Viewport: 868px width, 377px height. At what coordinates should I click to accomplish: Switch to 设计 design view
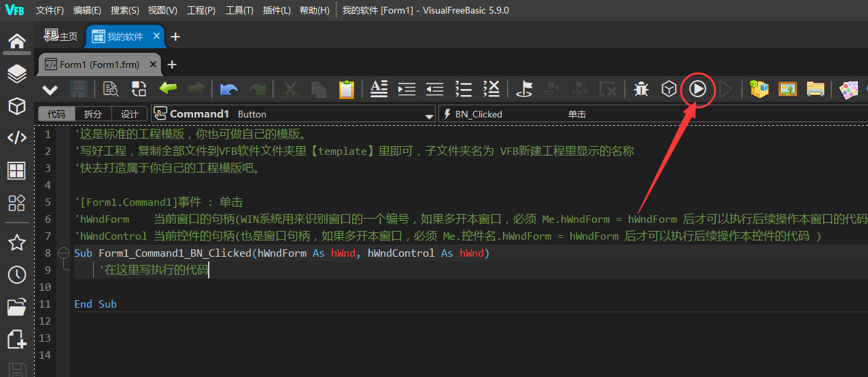[129, 114]
